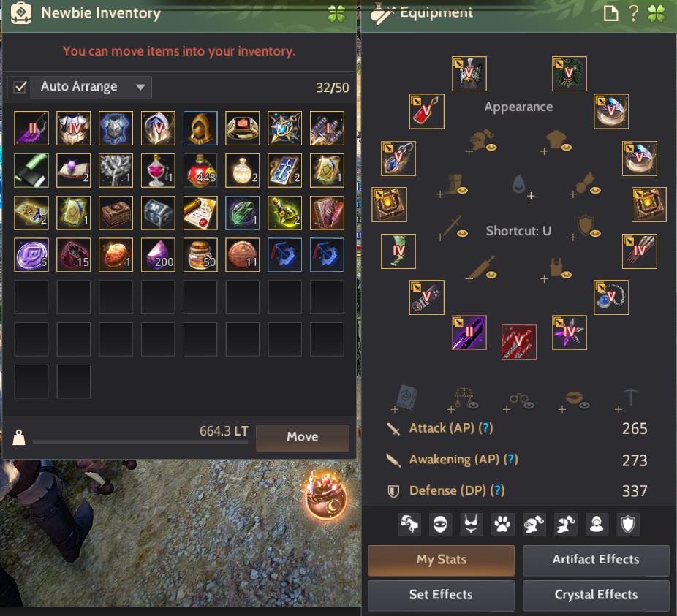Image resolution: width=677 pixels, height=616 pixels.
Task: Switch to the My Stats tab
Action: (x=442, y=560)
